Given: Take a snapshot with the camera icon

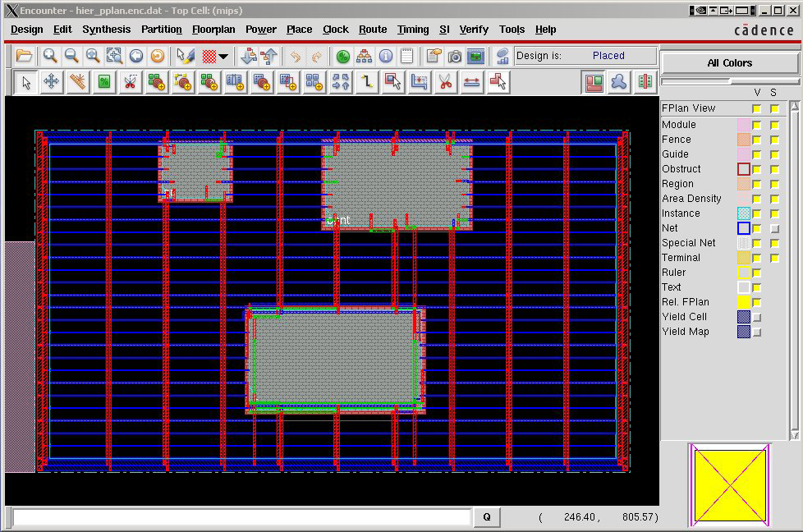Looking at the screenshot, I should (x=454, y=56).
